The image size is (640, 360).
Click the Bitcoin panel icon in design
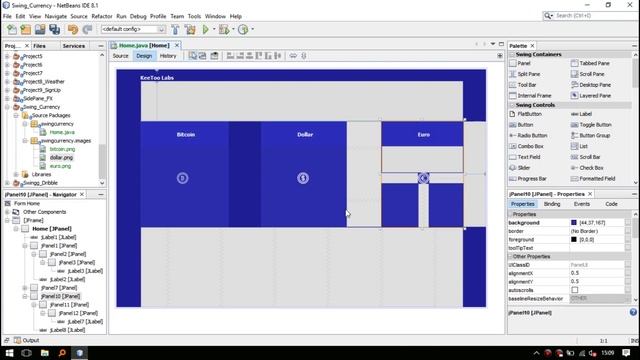(x=182, y=178)
